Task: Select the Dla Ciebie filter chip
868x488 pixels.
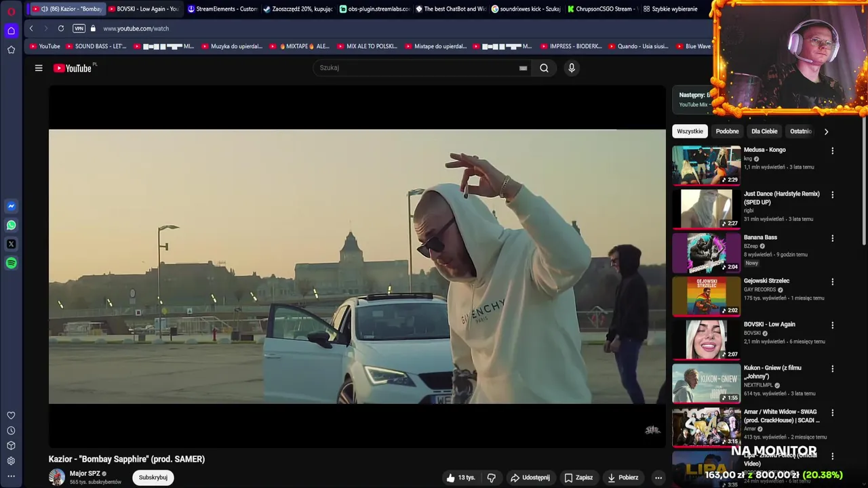Action: [764, 131]
